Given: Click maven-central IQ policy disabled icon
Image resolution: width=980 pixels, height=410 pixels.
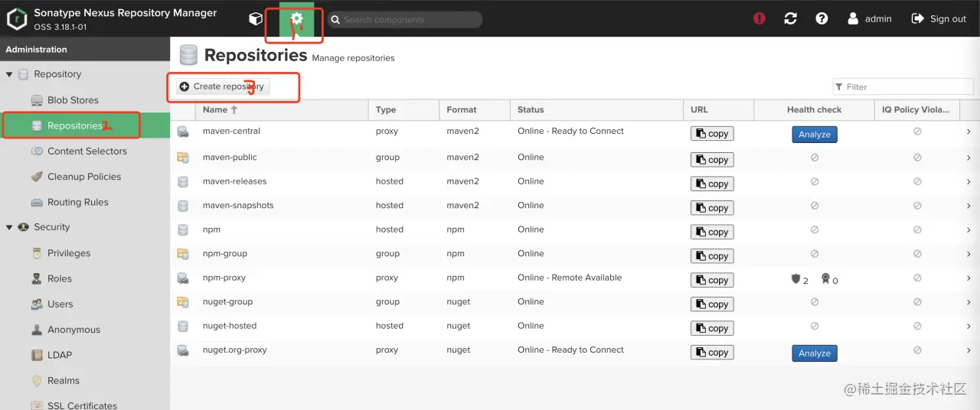Looking at the screenshot, I should (917, 132).
